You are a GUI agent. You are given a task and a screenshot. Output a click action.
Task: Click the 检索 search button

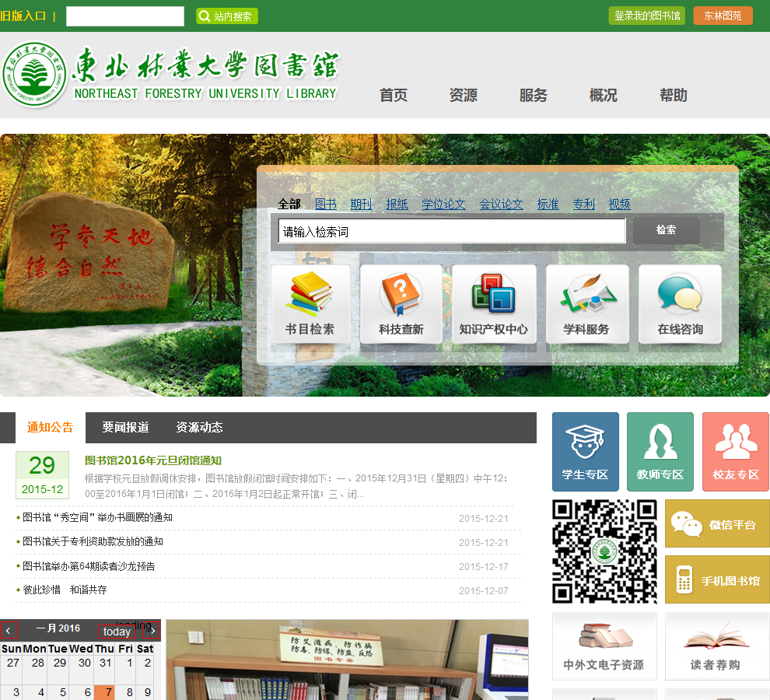tap(667, 230)
